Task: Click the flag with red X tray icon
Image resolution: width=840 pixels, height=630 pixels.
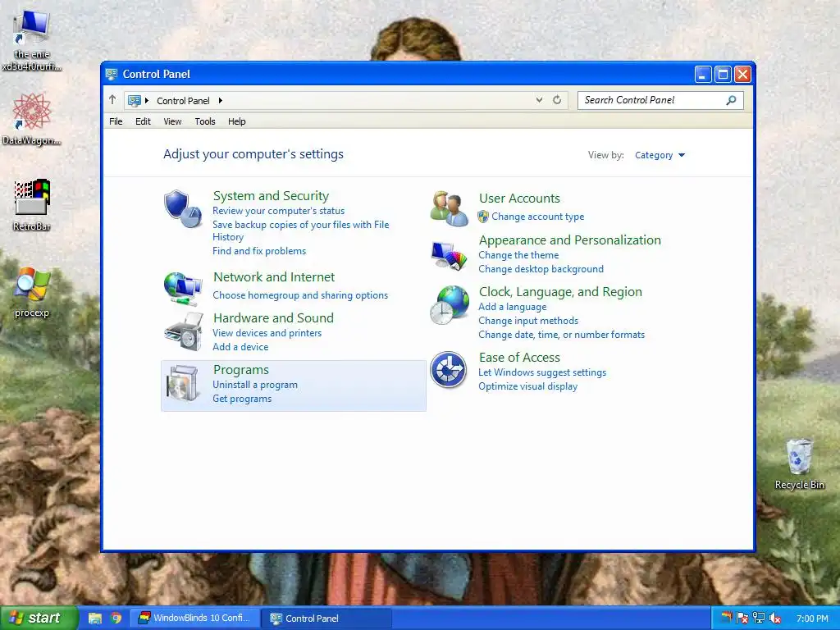Action: 742,619
